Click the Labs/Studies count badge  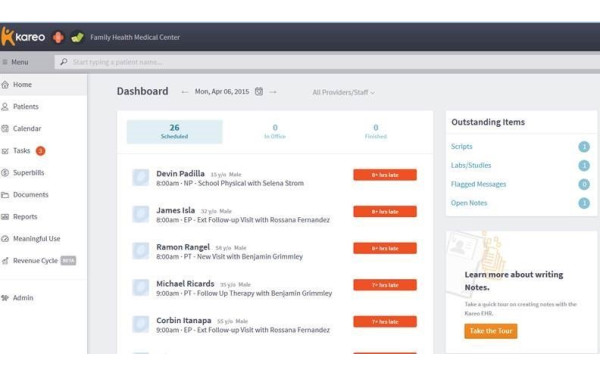point(584,165)
